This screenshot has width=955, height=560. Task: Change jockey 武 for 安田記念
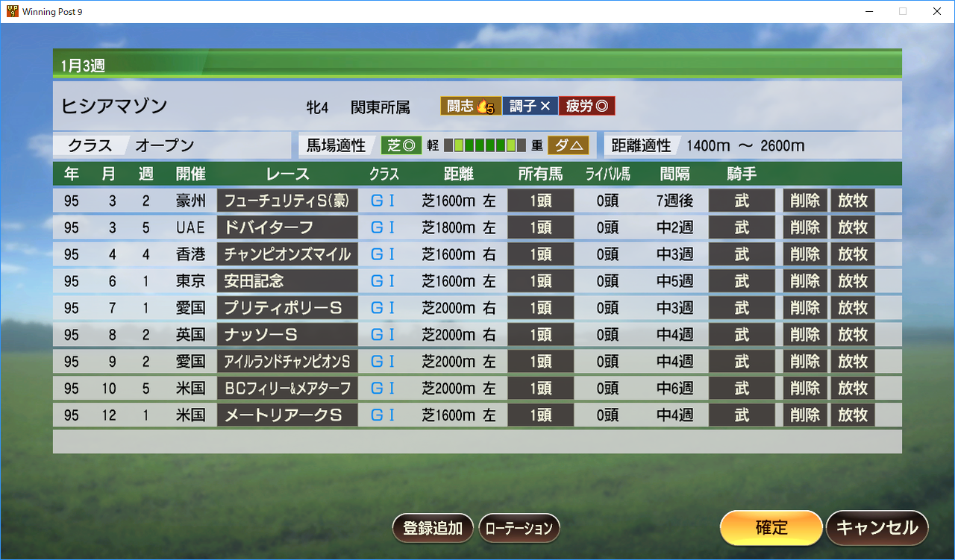[742, 281]
